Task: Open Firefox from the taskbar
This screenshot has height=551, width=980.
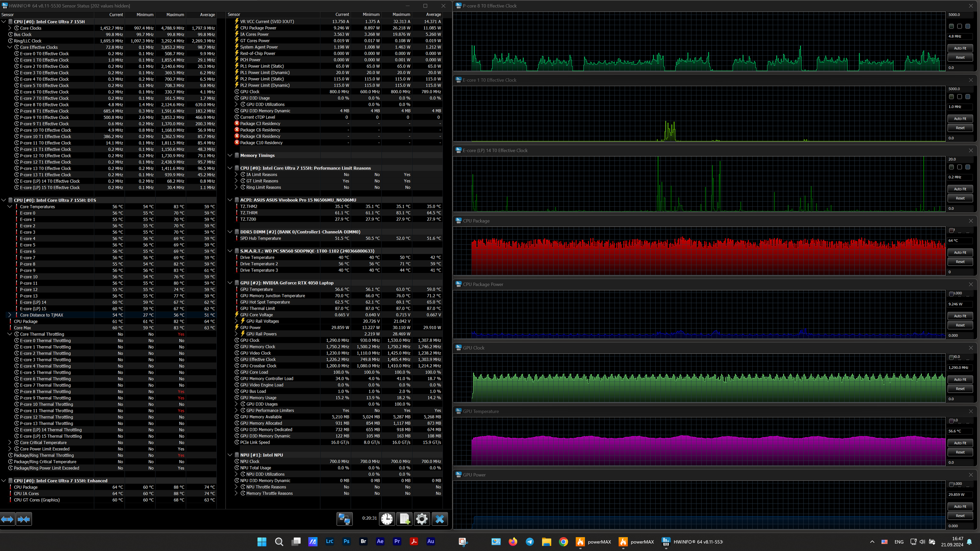Action: click(513, 542)
